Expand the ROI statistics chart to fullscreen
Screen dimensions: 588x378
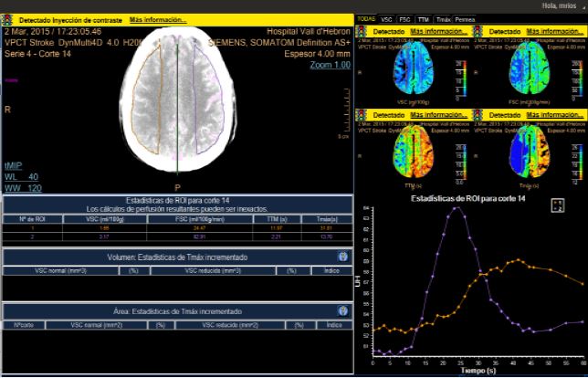(x=557, y=205)
